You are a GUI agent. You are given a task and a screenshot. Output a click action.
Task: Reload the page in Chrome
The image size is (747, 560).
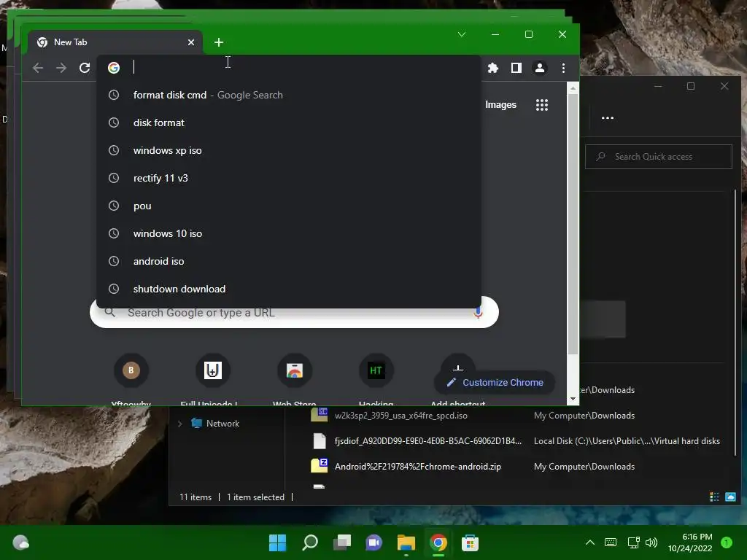(85, 68)
